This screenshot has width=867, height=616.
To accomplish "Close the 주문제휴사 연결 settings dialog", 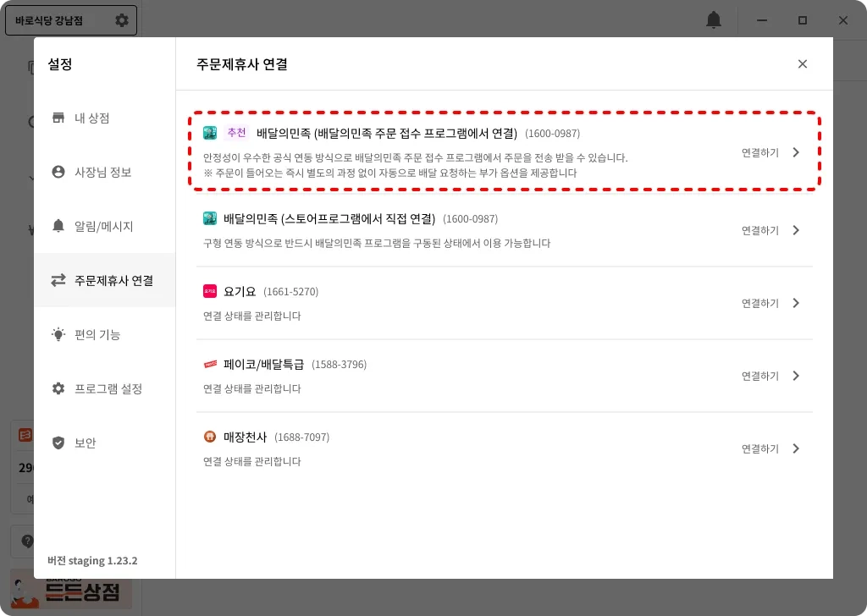I will pos(803,64).
